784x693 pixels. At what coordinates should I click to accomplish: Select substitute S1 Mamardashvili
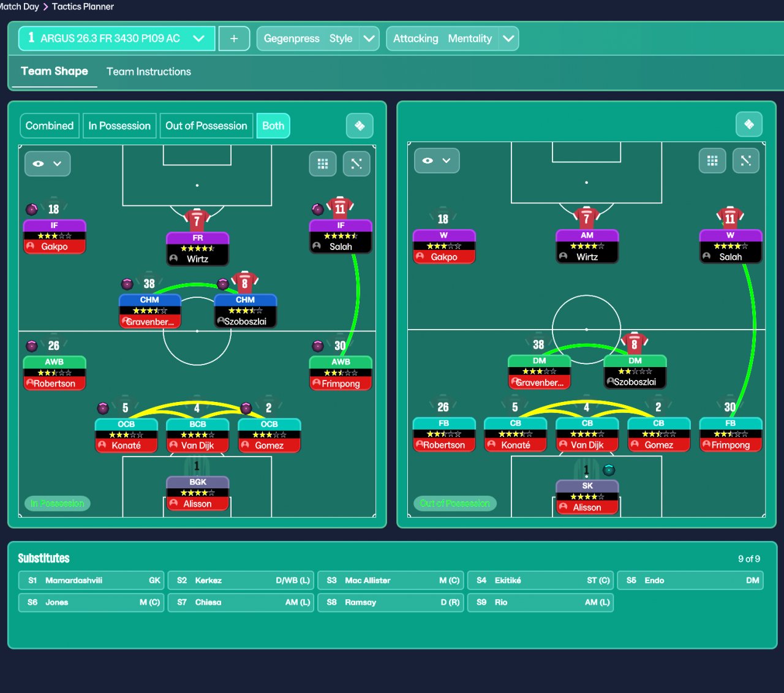(x=91, y=580)
